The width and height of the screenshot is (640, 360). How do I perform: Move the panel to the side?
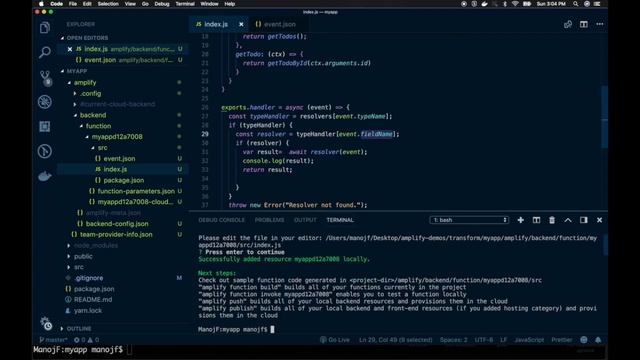(x=584, y=220)
